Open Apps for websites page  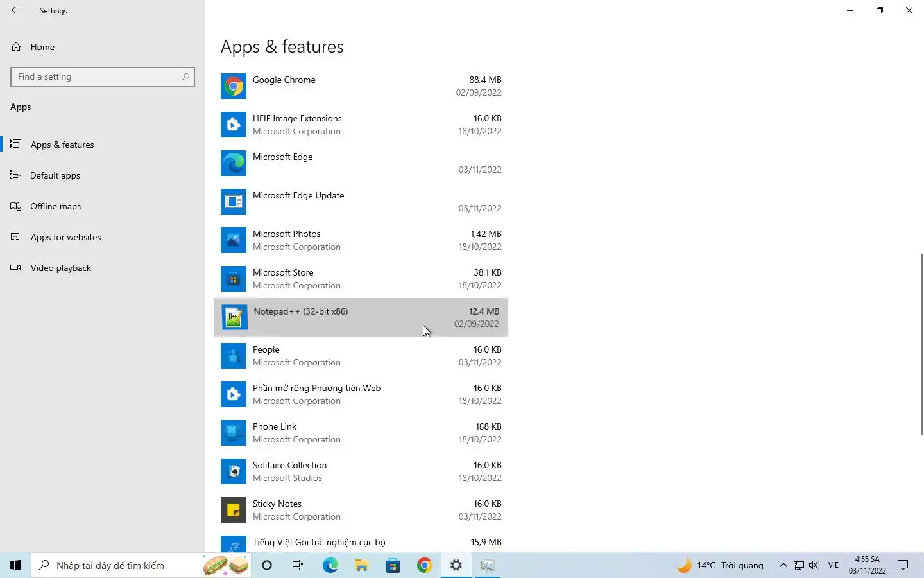103,237
